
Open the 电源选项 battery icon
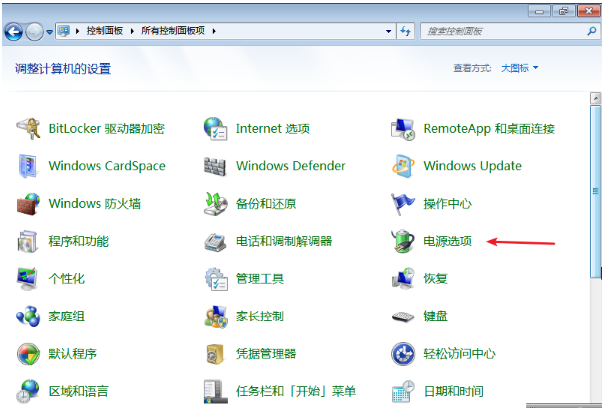pos(403,241)
